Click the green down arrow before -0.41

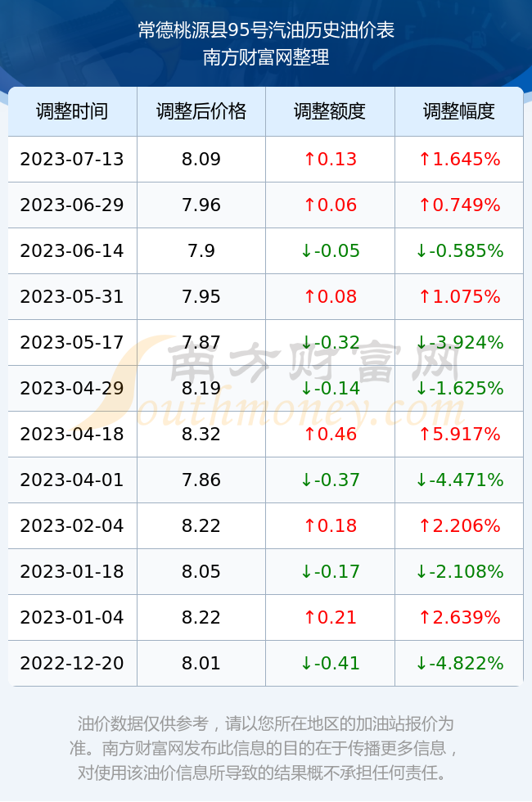[x=306, y=663]
